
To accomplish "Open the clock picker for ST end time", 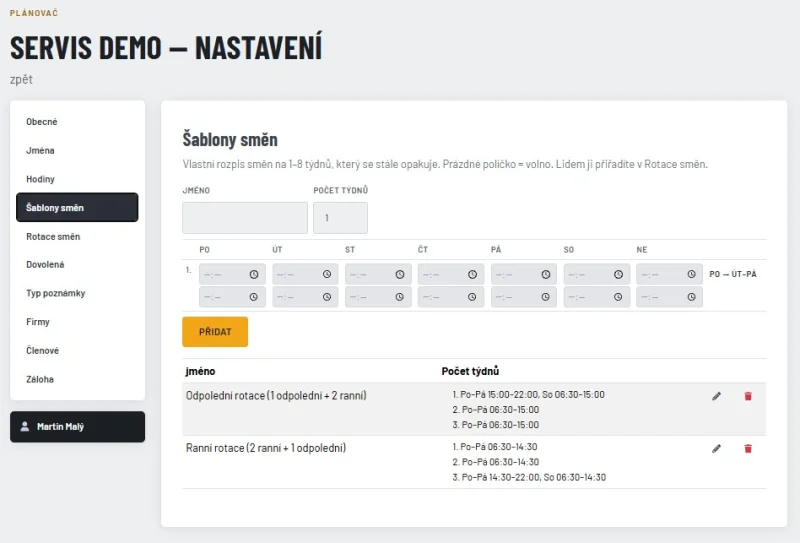I will click(x=399, y=297).
